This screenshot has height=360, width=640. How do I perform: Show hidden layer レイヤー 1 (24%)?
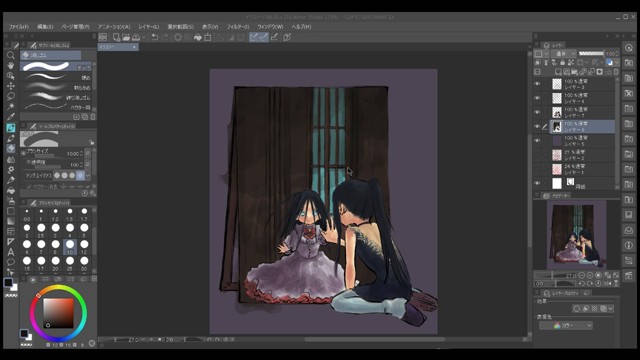click(x=537, y=169)
